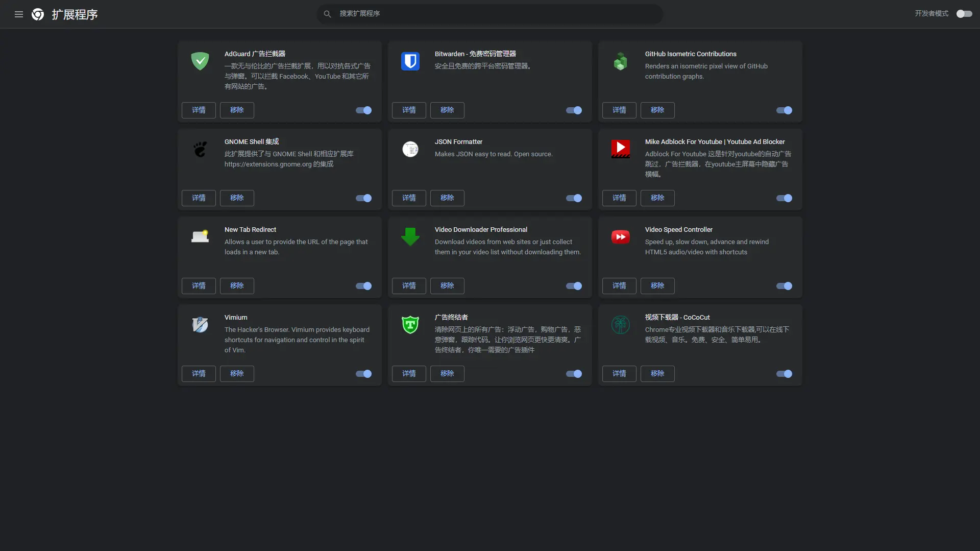Viewport: 980px width, 551px height.
Task: Click the CoCoCut palm tree icon
Action: click(621, 325)
